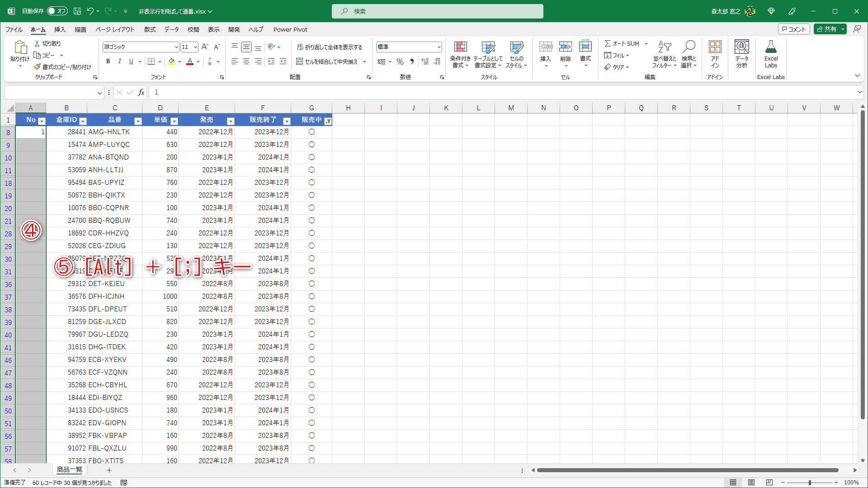
Task: Click the 共有 share button
Action: (826, 29)
